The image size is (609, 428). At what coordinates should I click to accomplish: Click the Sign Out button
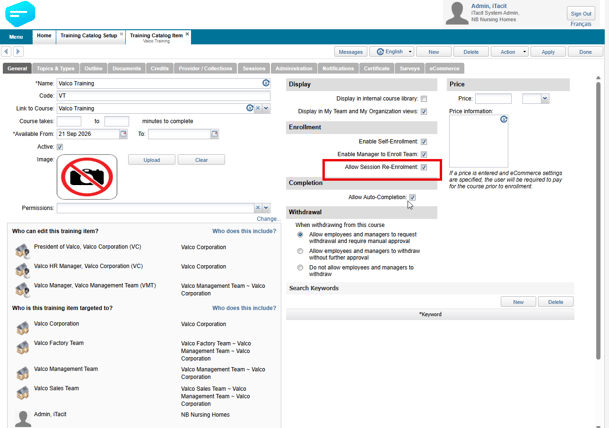pos(581,14)
